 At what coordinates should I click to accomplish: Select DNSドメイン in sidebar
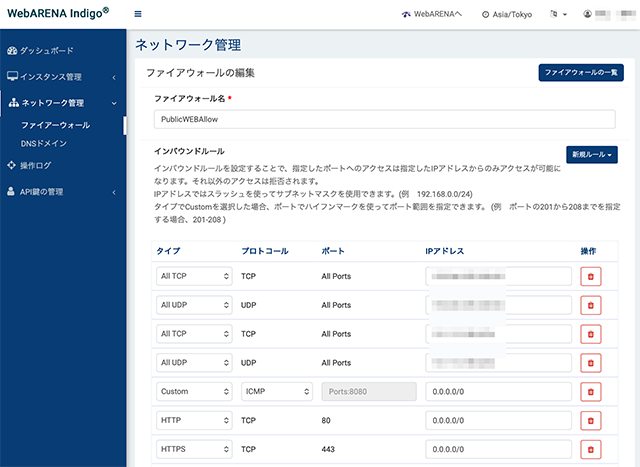click(43, 144)
